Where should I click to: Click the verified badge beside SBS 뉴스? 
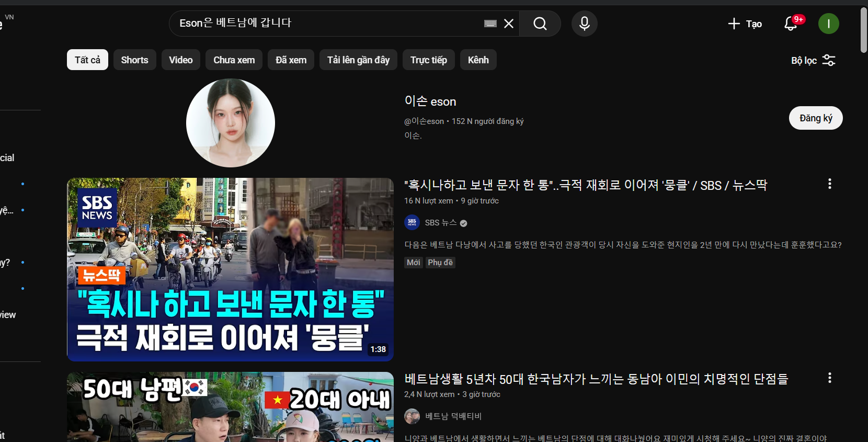pyautogui.click(x=463, y=223)
